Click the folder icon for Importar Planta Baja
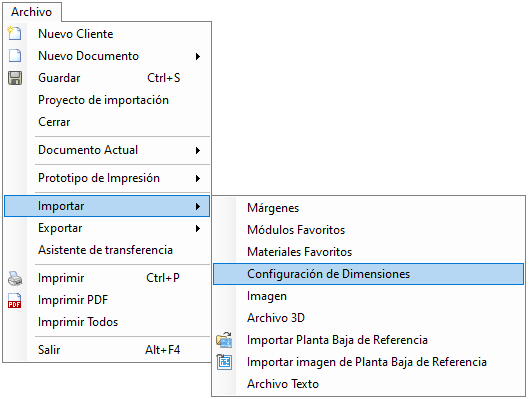Viewport: 530px width, 399px height. click(x=224, y=340)
